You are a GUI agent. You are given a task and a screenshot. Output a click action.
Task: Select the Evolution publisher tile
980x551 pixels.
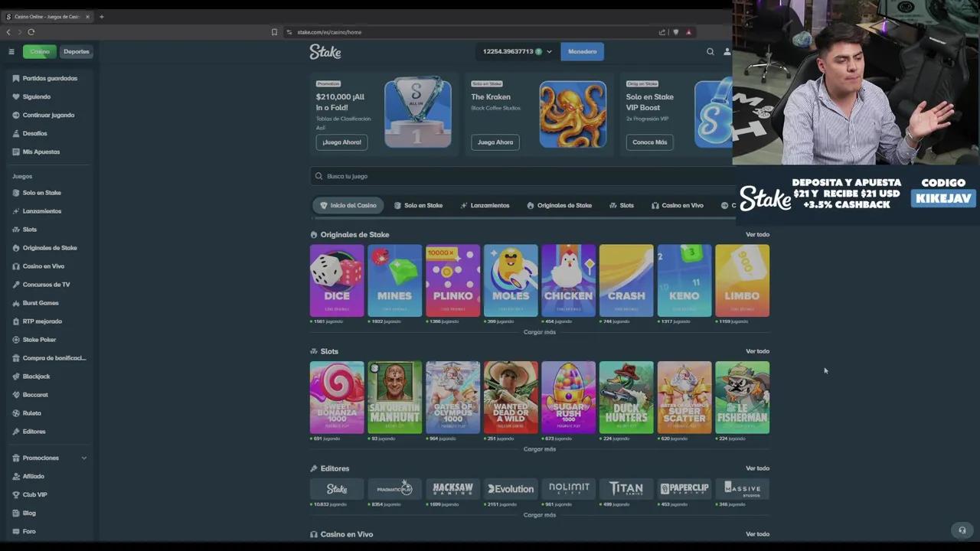(x=511, y=488)
